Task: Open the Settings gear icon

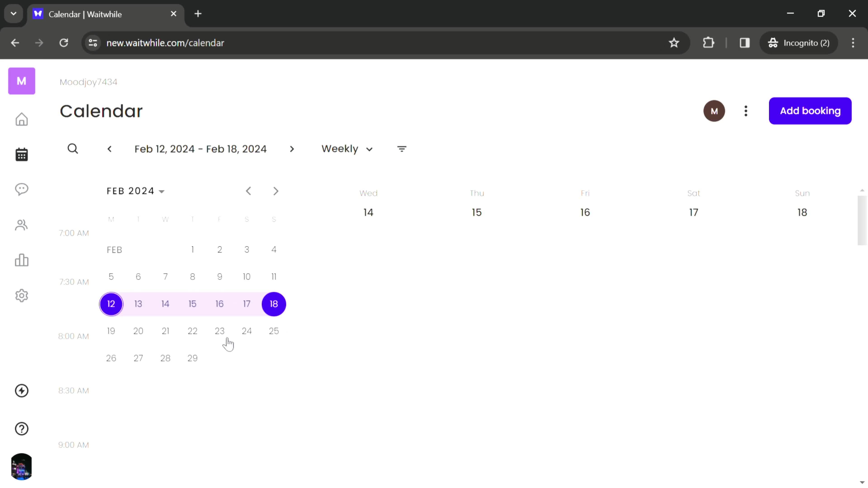Action: pyautogui.click(x=21, y=296)
